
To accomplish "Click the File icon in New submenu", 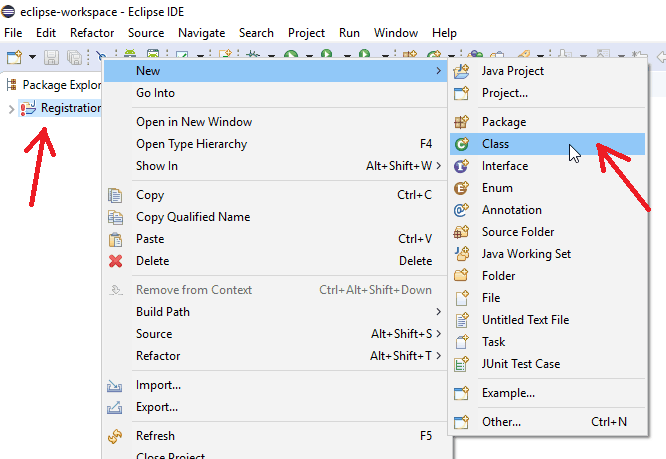I will click(462, 298).
